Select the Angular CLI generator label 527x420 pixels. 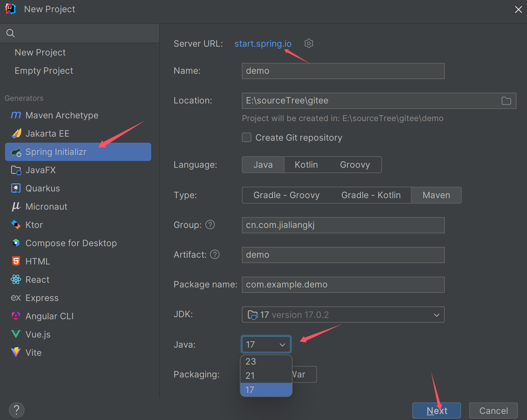49,316
